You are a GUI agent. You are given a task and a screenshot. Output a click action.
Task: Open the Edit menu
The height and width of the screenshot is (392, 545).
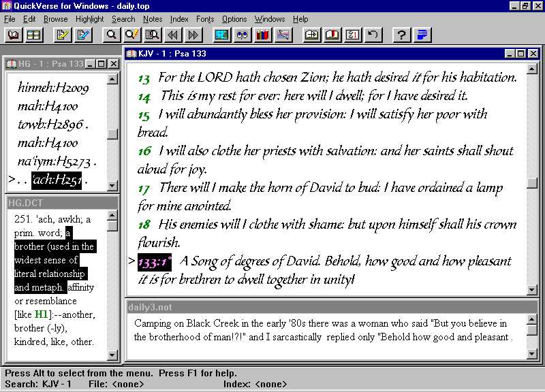[29, 19]
